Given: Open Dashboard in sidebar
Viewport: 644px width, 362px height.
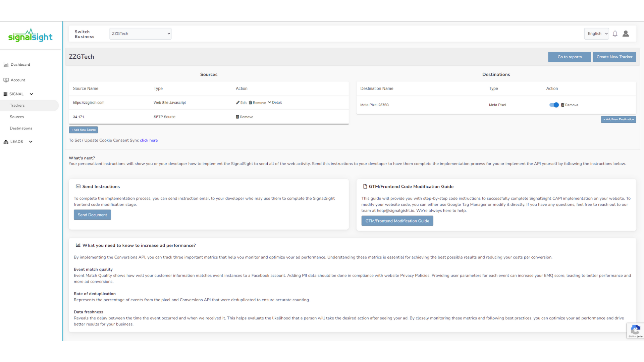Looking at the screenshot, I should coord(20,65).
